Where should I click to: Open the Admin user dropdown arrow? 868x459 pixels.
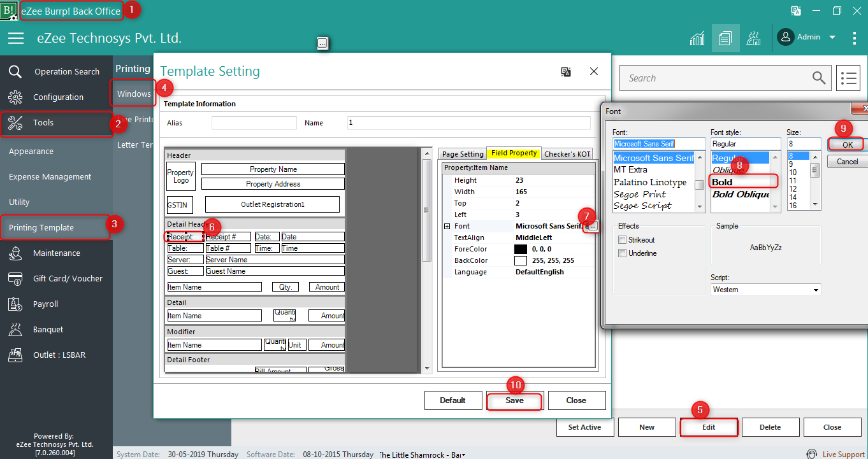coord(832,38)
